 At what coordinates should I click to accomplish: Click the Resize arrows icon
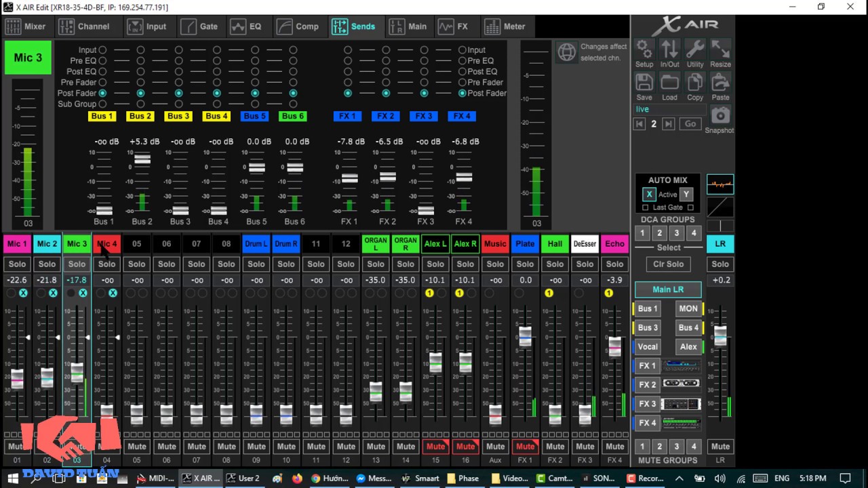[x=720, y=49]
